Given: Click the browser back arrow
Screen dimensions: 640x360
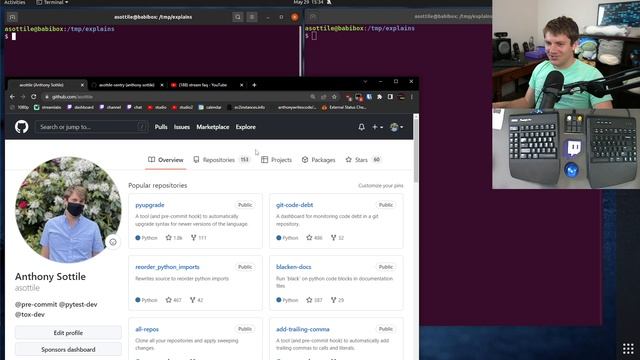Looking at the screenshot, I should (12, 97).
